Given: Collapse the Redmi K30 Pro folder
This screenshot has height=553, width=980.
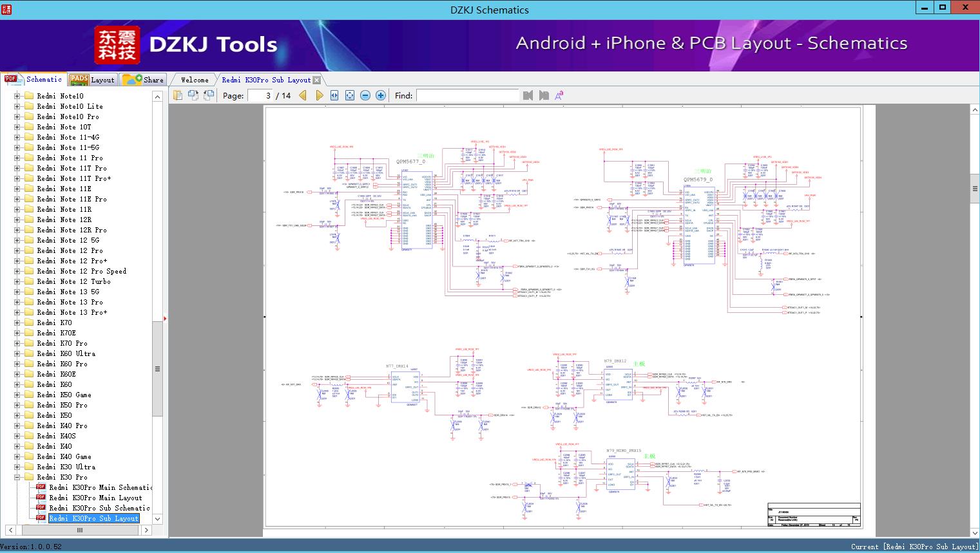Looking at the screenshot, I should [17, 477].
